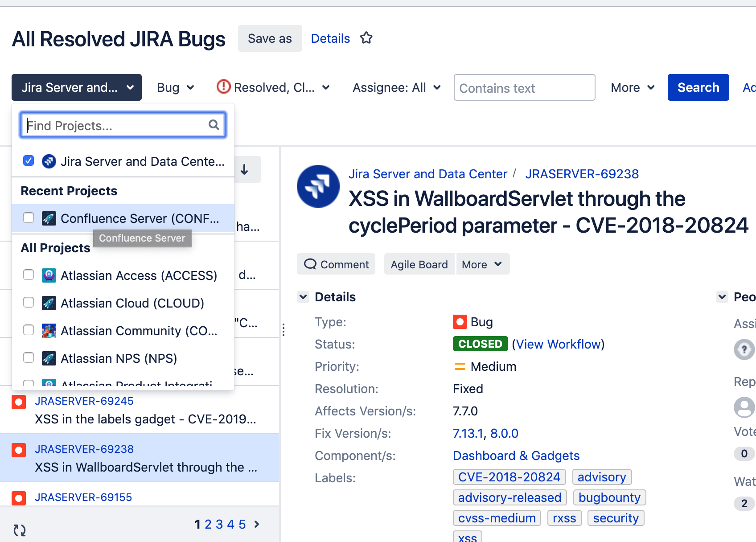Screen dimensions: 756x542
Task: Focus the Find Projects search field
Action: click(x=123, y=125)
